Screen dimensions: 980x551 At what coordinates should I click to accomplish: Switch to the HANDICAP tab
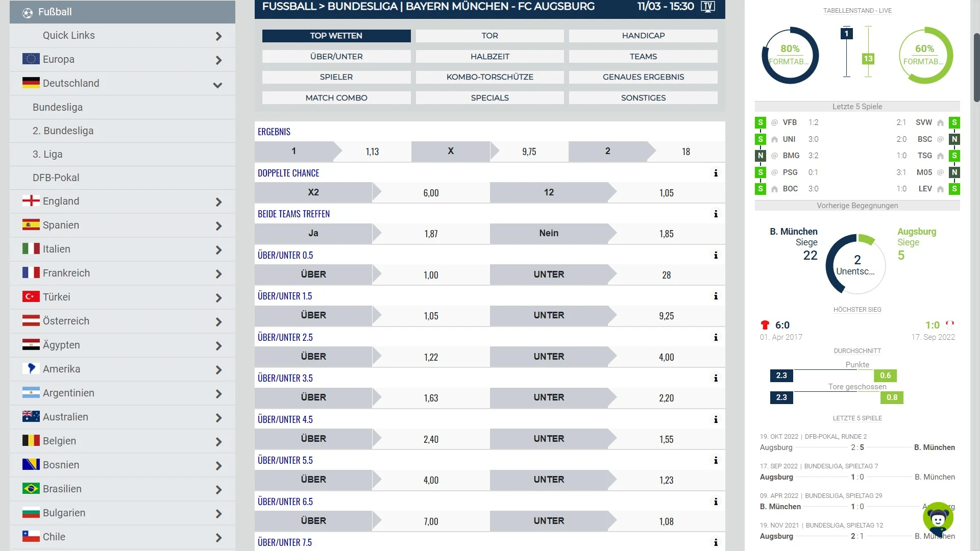[643, 36]
